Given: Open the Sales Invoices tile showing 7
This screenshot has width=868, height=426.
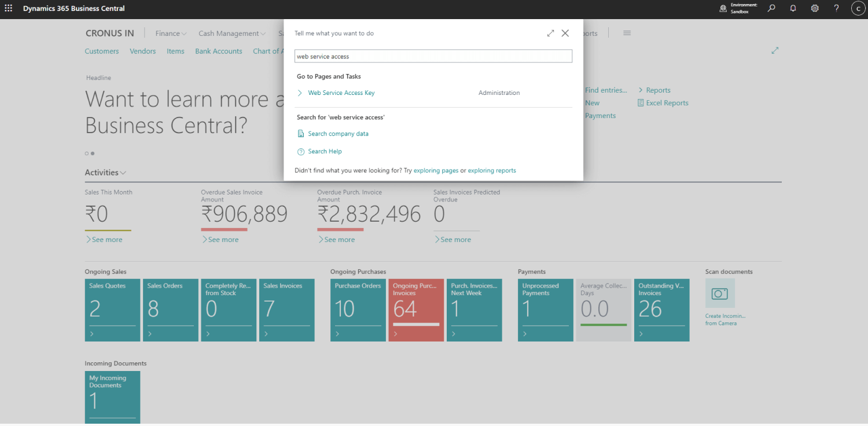Looking at the screenshot, I should pyautogui.click(x=287, y=310).
